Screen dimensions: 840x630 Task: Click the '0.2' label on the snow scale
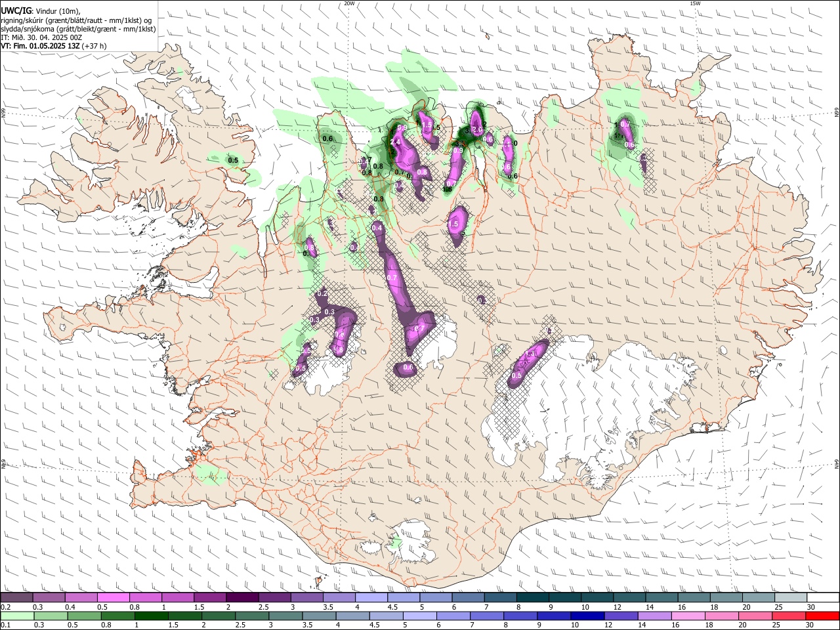[x=6, y=607]
